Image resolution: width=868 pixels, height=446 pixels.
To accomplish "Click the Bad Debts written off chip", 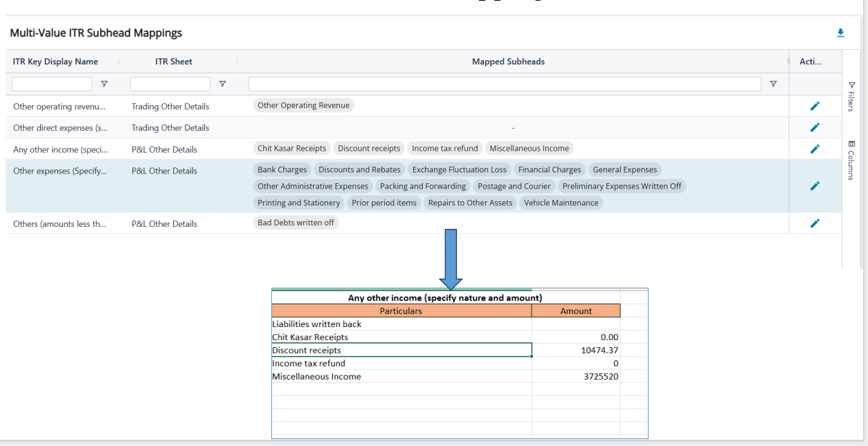I will (x=296, y=223).
